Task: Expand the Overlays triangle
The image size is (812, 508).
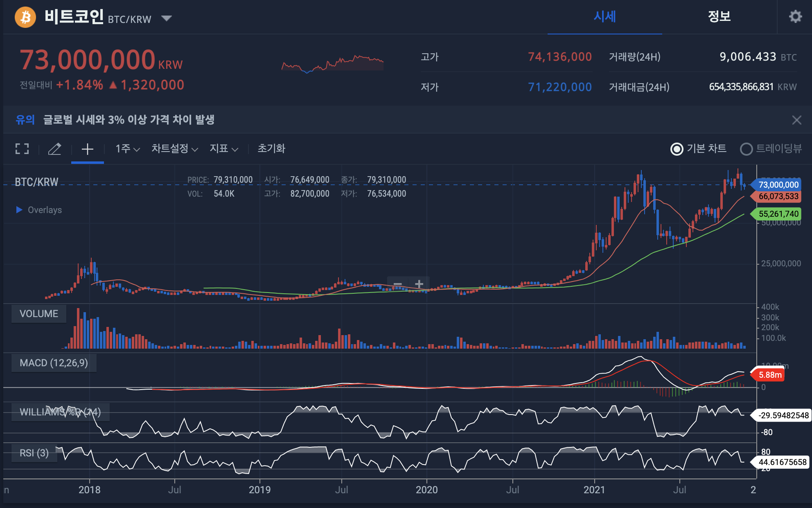Action: pos(19,210)
